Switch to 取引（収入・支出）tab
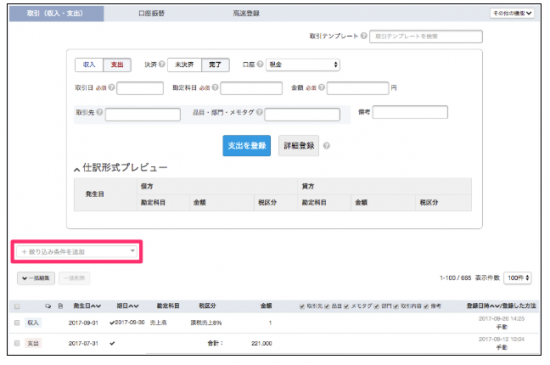 point(56,13)
